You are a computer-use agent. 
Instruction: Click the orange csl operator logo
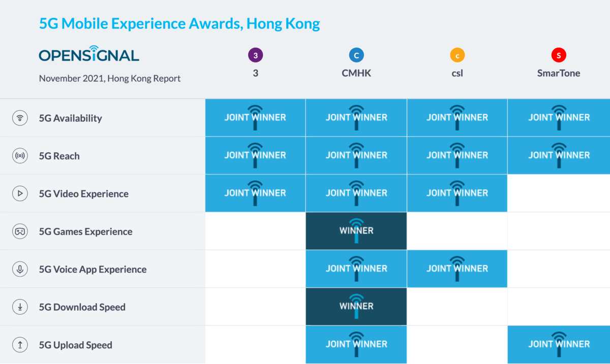pyautogui.click(x=457, y=55)
